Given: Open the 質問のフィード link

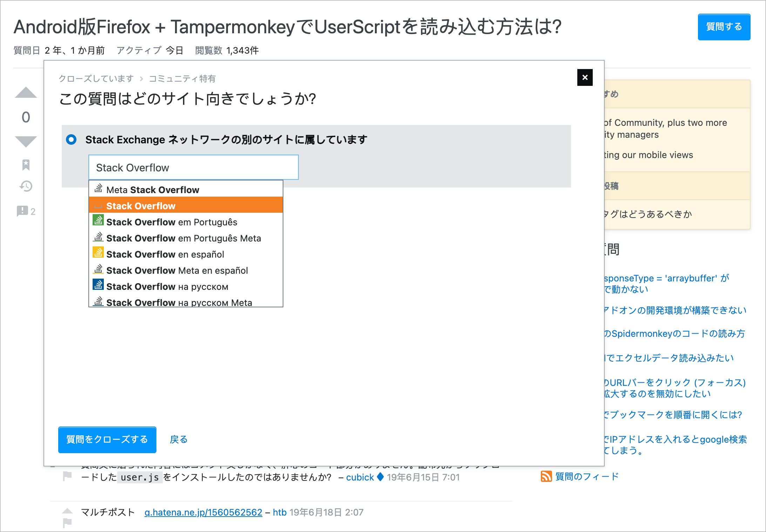Looking at the screenshot, I should pyautogui.click(x=587, y=477).
